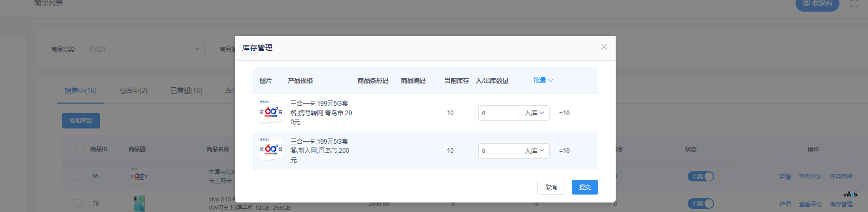Click quantity input for 携号转网 product
Viewport: 868px width, 212px height.
500,113
